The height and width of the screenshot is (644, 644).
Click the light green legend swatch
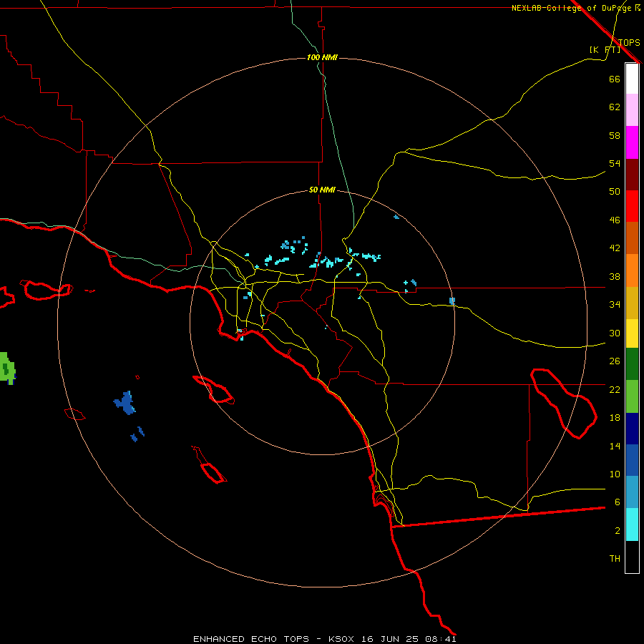632,396
